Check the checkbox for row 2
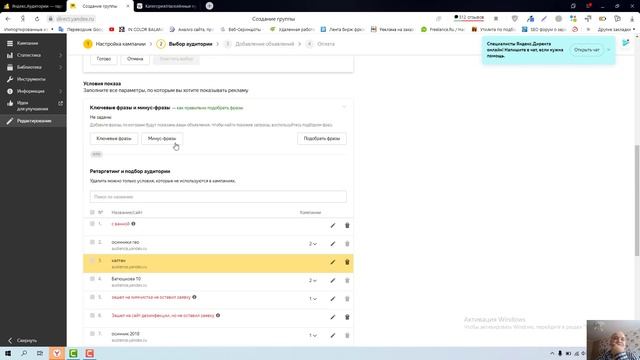This screenshot has height=360, width=640. coord(92,242)
